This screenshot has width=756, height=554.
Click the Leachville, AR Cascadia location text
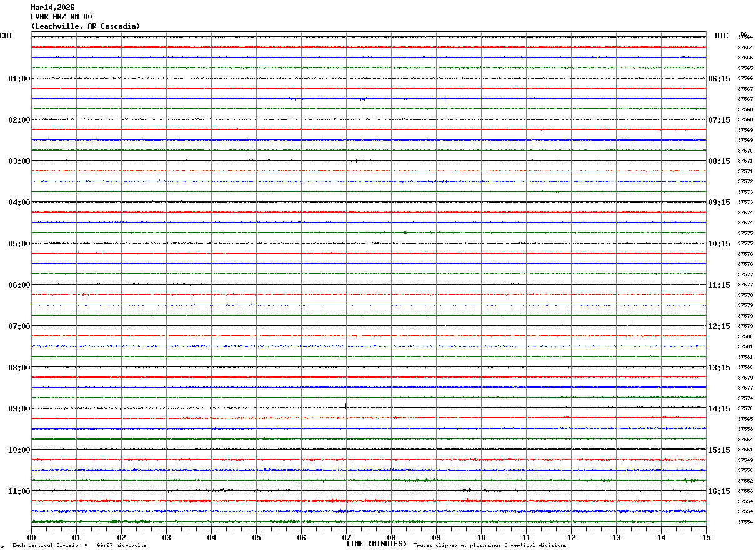pyautogui.click(x=86, y=26)
